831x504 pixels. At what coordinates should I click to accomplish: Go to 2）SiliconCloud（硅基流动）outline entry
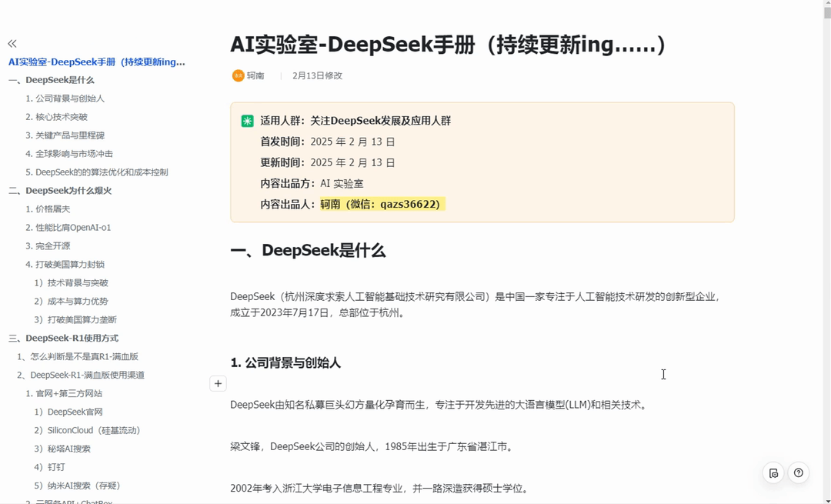coord(87,430)
